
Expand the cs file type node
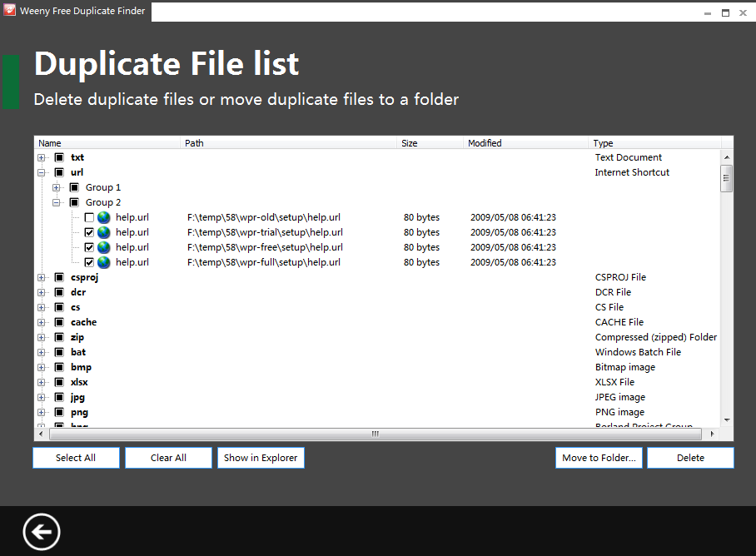pyautogui.click(x=42, y=307)
